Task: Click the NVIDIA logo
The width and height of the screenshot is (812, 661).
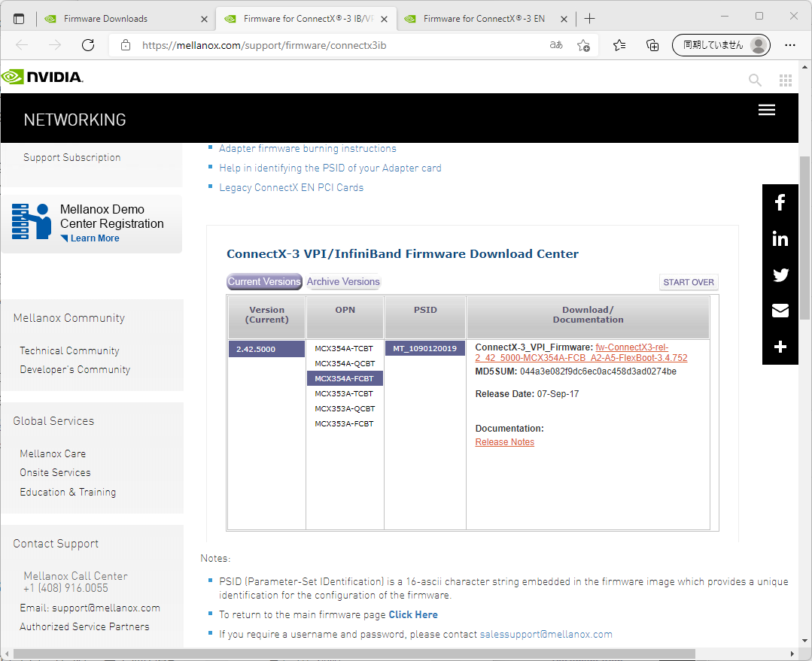Action: coord(42,77)
